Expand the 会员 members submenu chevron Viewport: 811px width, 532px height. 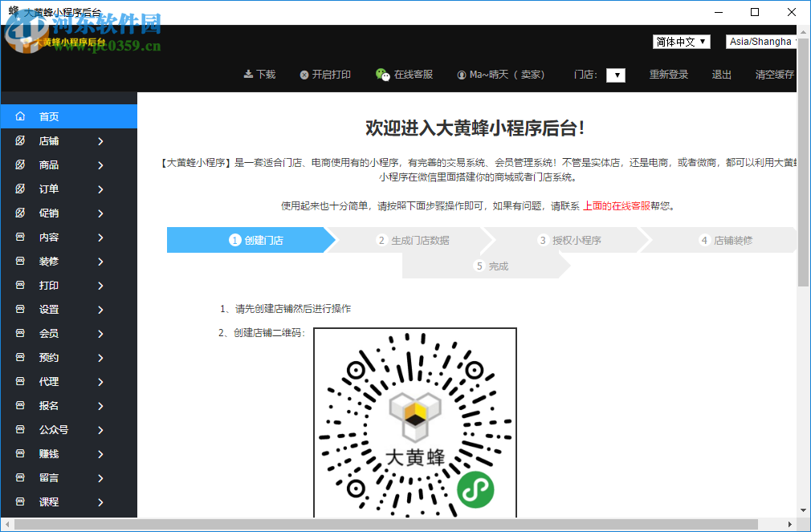tap(100, 333)
